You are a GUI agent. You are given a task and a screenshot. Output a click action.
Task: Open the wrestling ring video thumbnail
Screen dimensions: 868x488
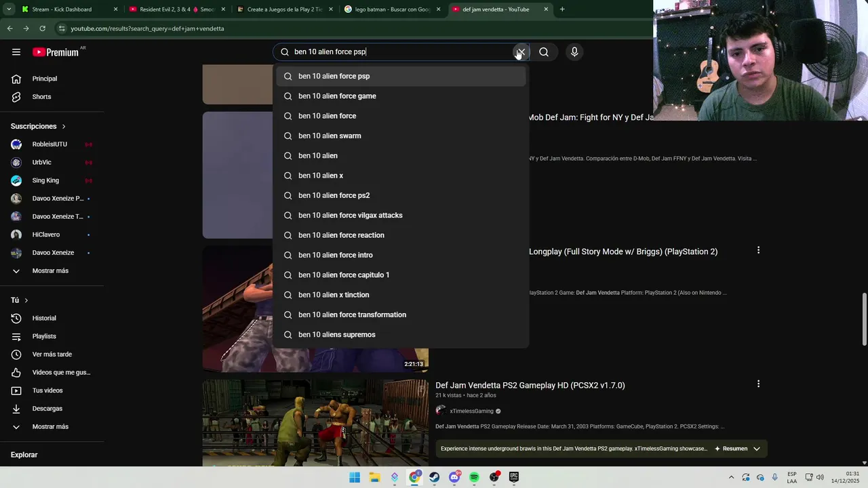pos(315,423)
